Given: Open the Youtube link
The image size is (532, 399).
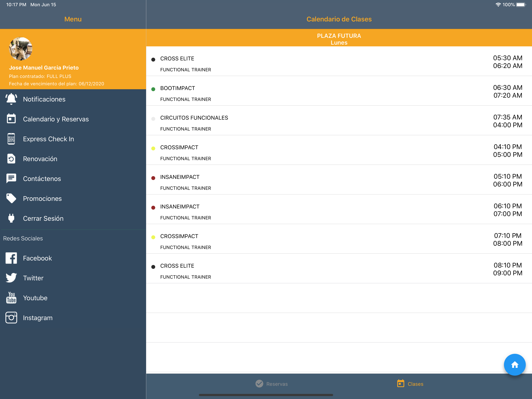Looking at the screenshot, I should coord(73,298).
